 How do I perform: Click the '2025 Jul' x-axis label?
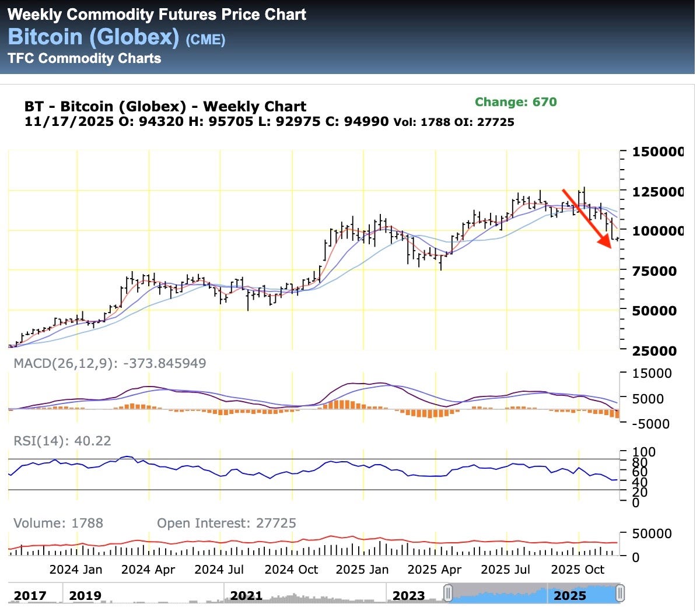pos(506,570)
